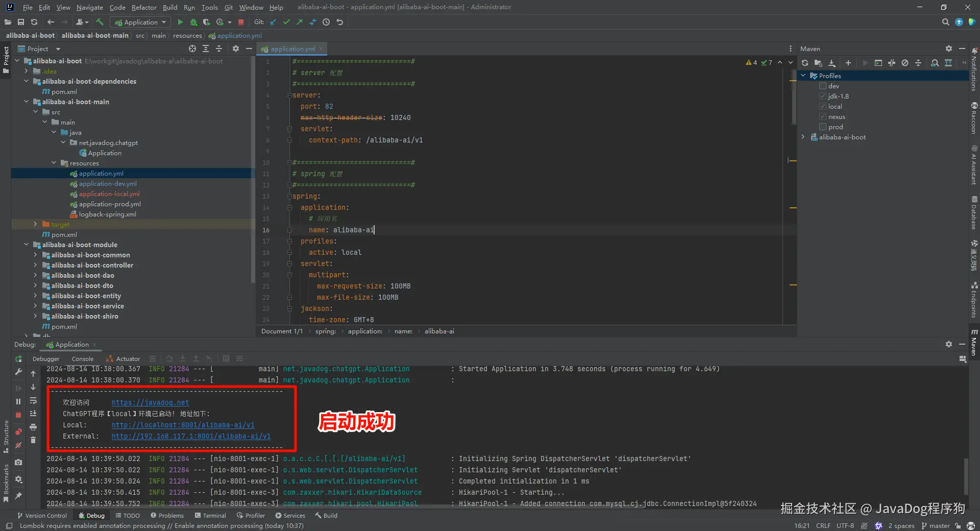Toggle the prod Maven profile checkbox

pos(823,127)
